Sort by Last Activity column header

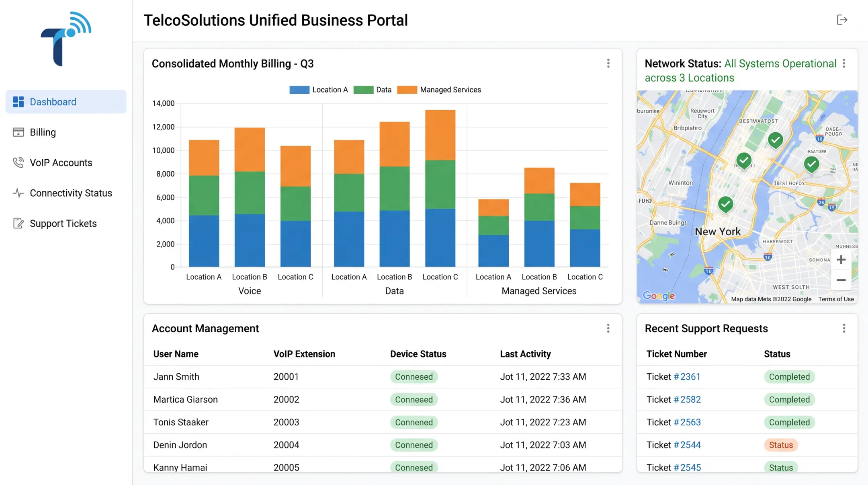525,354
